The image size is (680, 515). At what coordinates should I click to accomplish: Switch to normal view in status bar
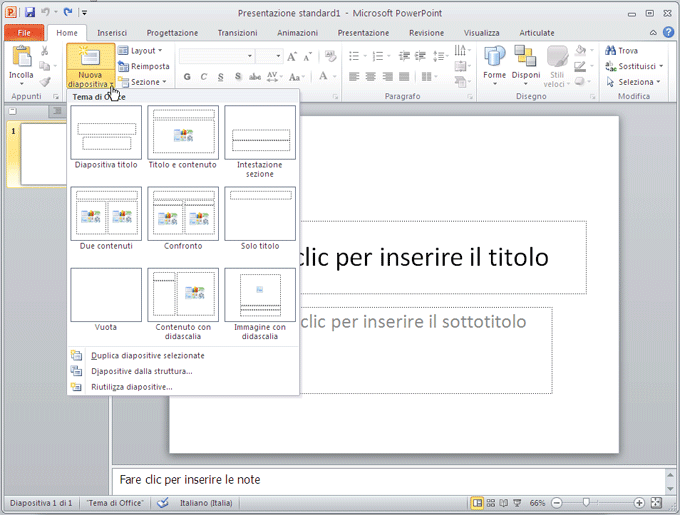coord(477,503)
